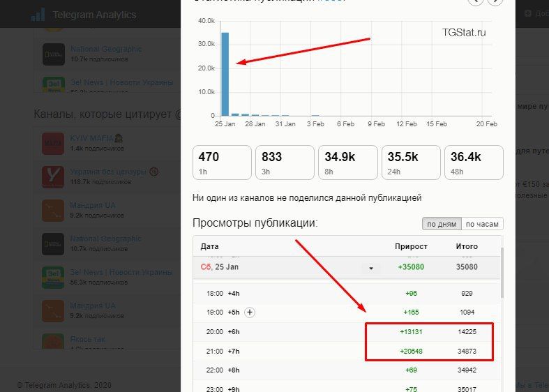Click the 22:00 +8h row
The width and height of the screenshot is (549, 392).
click(347, 370)
